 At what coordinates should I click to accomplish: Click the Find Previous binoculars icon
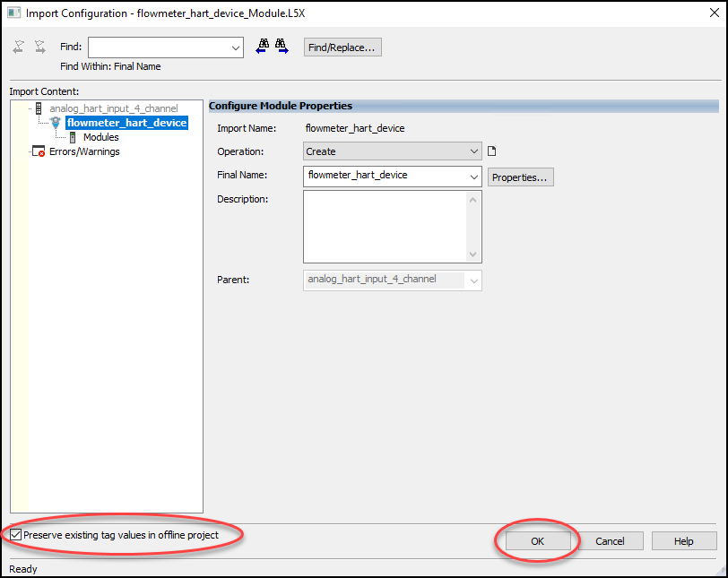point(263,47)
